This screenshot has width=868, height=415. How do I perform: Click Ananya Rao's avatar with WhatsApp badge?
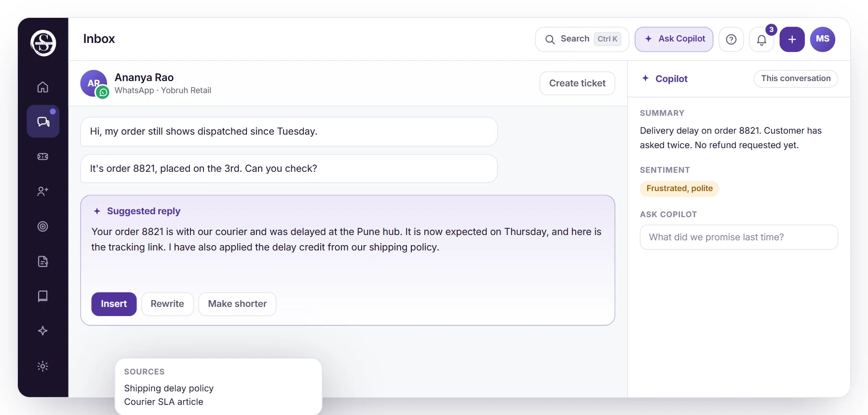(94, 83)
